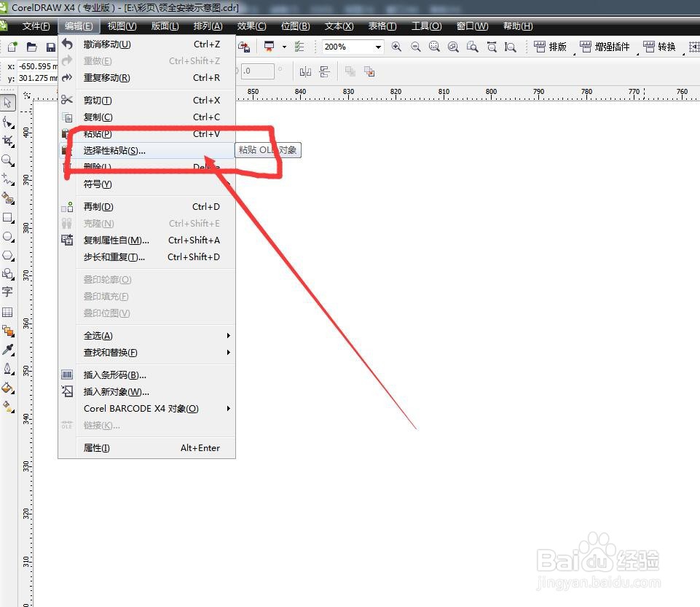Select the Table tool
700x607 pixels.
coord(7,312)
